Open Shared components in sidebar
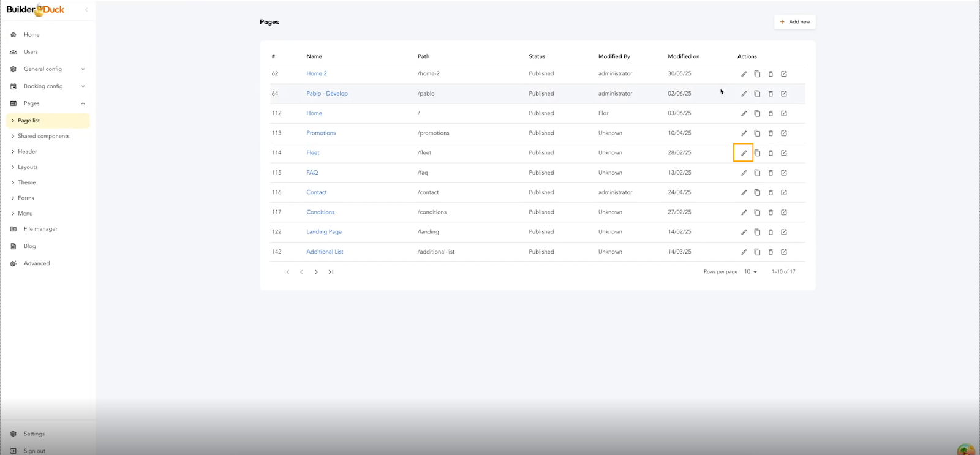 point(43,136)
